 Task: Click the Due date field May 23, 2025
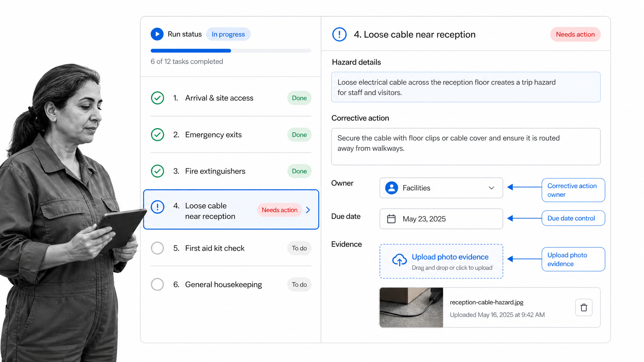click(441, 219)
